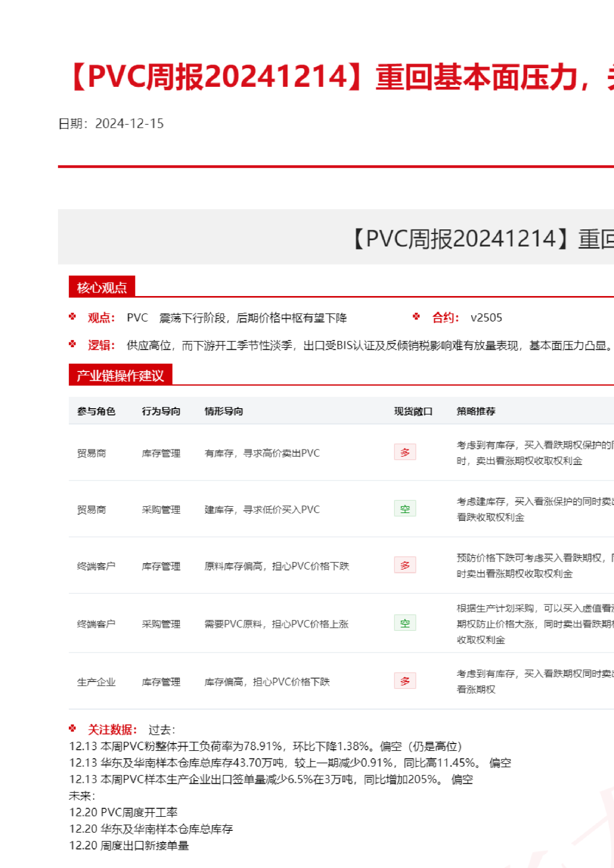Click the 策略推荐 column header
This screenshot has height=868, width=614.
(x=476, y=411)
